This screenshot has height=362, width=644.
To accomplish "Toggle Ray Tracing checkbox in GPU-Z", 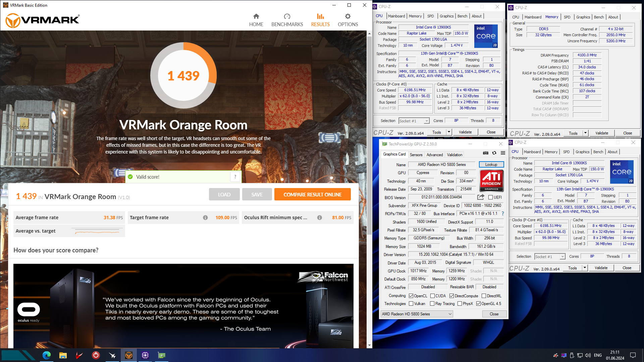I will click(432, 304).
